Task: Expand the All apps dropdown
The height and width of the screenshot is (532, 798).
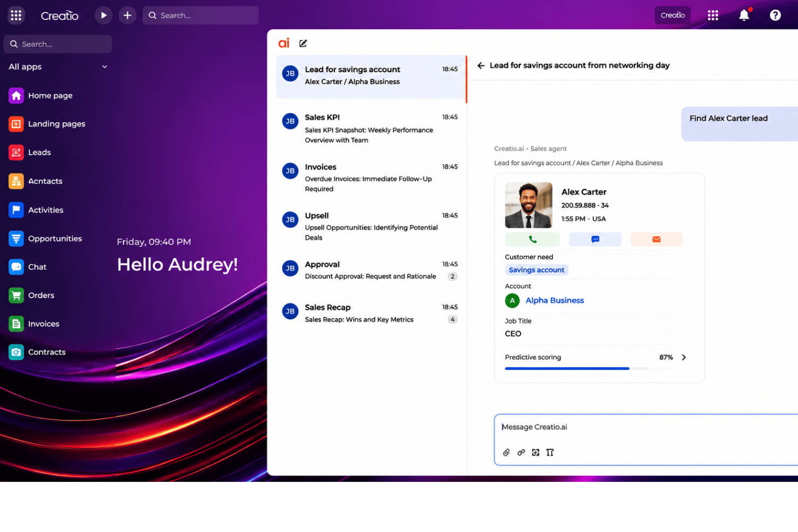Action: pos(58,67)
